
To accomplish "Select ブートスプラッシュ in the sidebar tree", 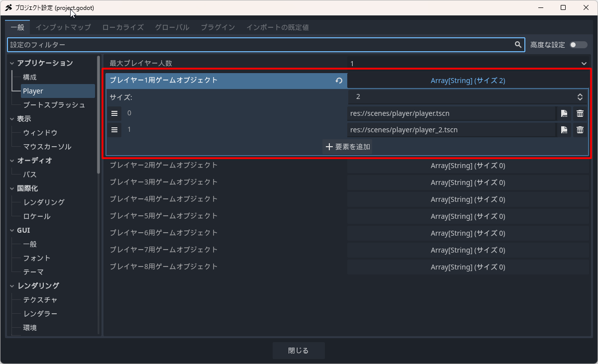I will (54, 105).
